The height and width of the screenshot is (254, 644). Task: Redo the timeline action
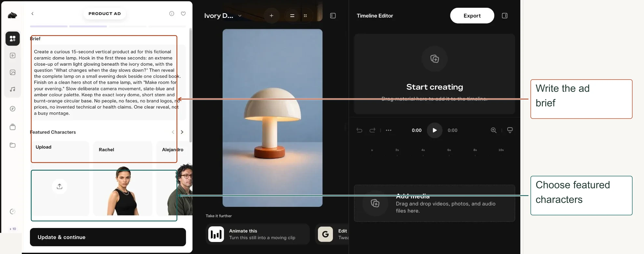click(x=372, y=130)
